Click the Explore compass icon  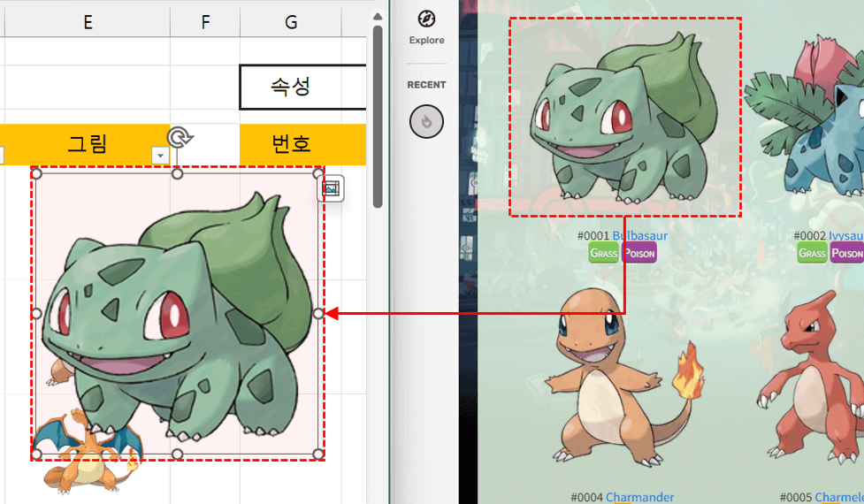point(426,19)
